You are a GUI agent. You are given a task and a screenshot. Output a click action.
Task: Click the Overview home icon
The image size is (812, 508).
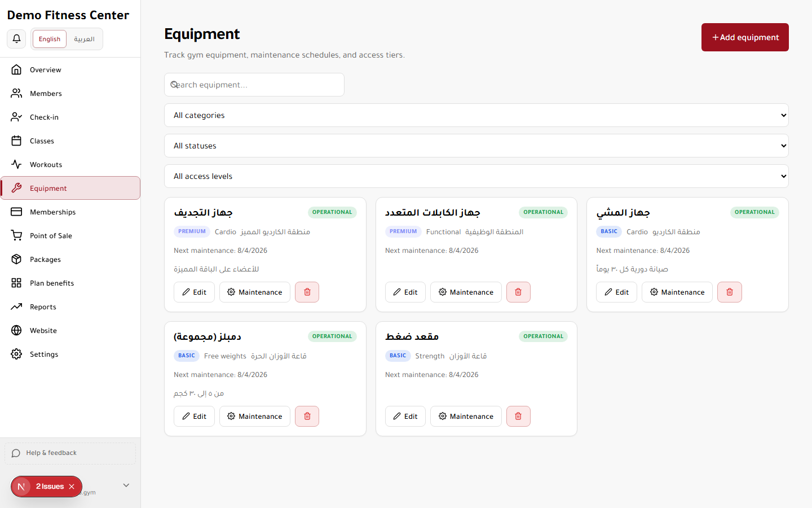tap(16, 70)
